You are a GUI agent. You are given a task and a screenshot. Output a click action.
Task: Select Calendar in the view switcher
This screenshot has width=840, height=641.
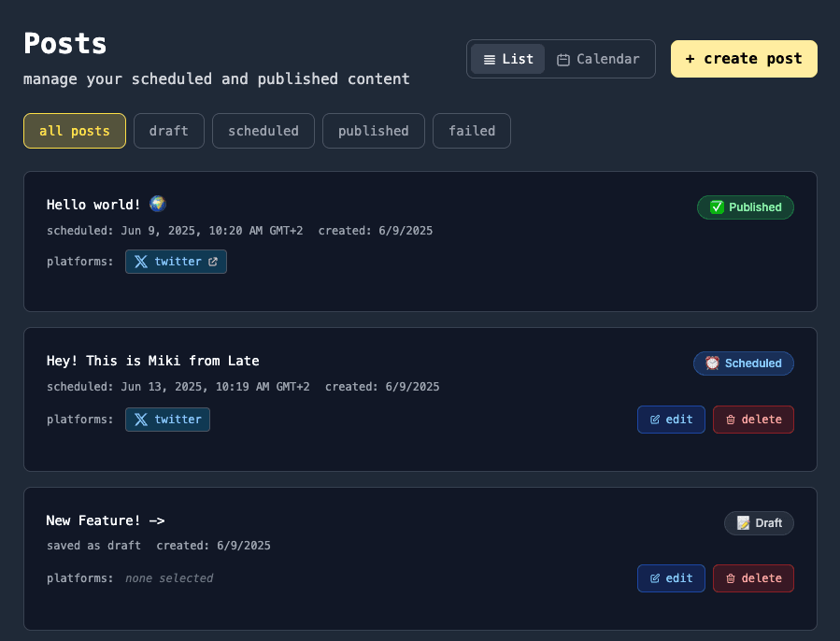point(599,59)
